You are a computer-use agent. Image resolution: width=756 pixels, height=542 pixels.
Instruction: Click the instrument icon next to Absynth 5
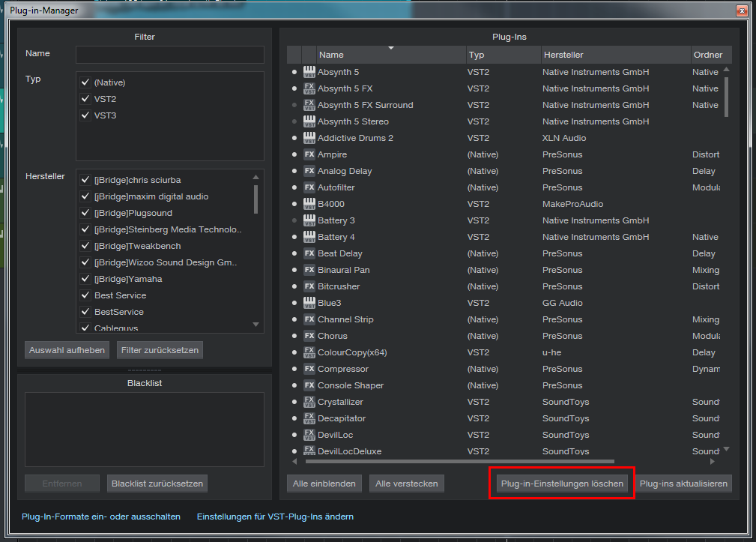pos(309,72)
